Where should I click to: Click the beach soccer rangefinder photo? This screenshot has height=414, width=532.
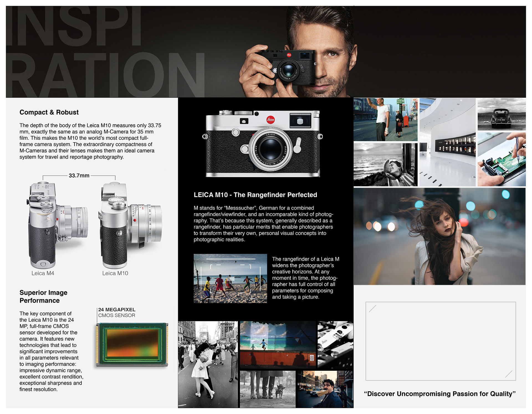(230, 278)
